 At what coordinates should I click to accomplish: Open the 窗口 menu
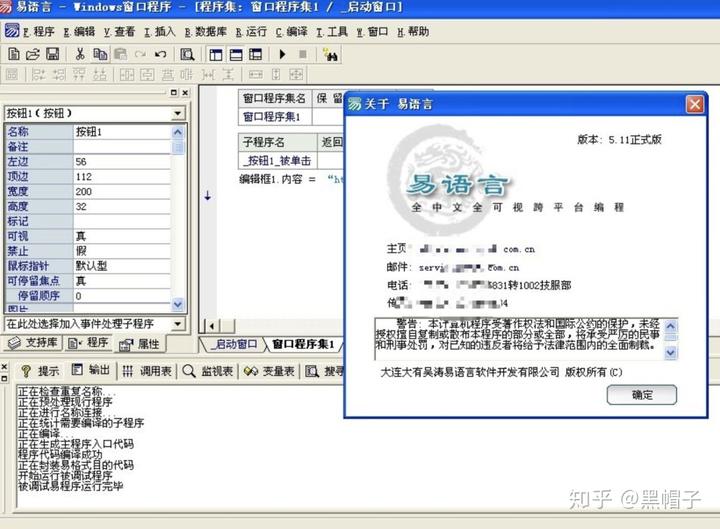[x=372, y=32]
